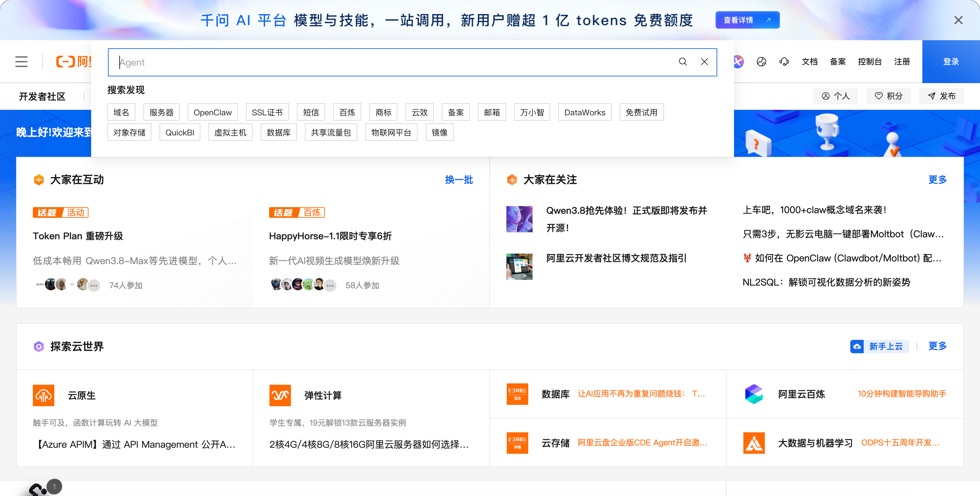The height and width of the screenshot is (496, 980).
Task: Open Qwen3.8抢先体验 article thumbnail
Action: (x=519, y=219)
